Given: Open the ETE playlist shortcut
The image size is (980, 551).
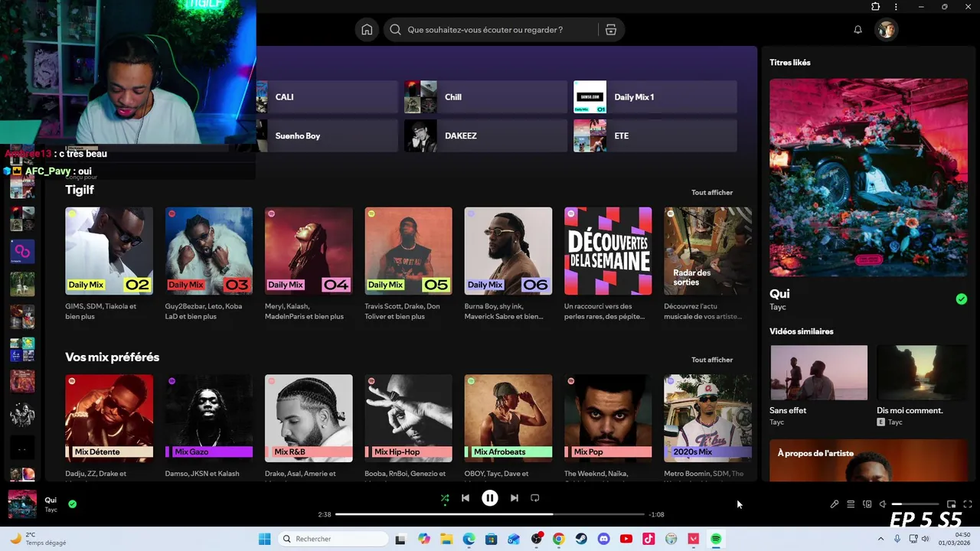Looking at the screenshot, I should [655, 135].
